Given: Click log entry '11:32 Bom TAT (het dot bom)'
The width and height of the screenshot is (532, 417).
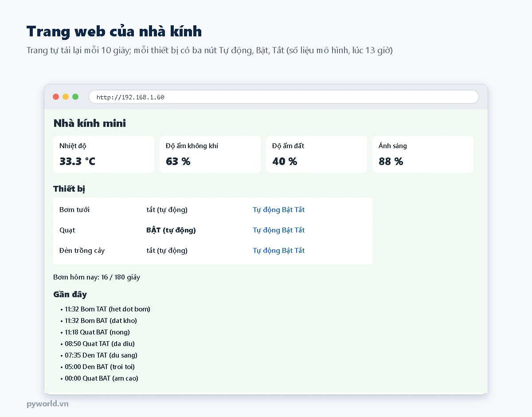Looking at the screenshot, I should (107, 309).
